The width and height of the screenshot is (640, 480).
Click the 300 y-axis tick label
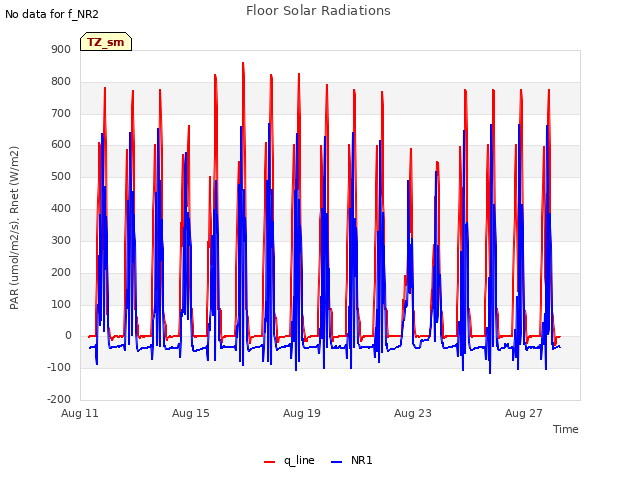coord(61,240)
